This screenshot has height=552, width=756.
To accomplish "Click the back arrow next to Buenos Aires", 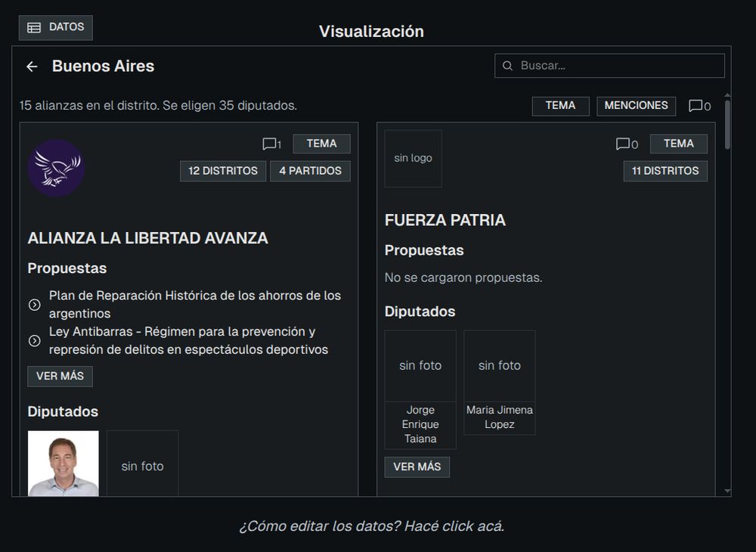I will [x=30, y=66].
